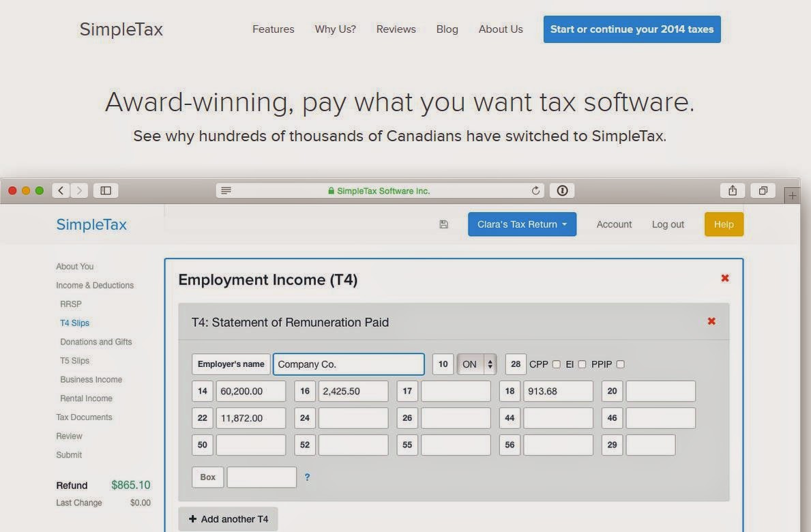The width and height of the screenshot is (811, 532).
Task: Click the browser forward arrow button
Action: pyautogui.click(x=79, y=191)
